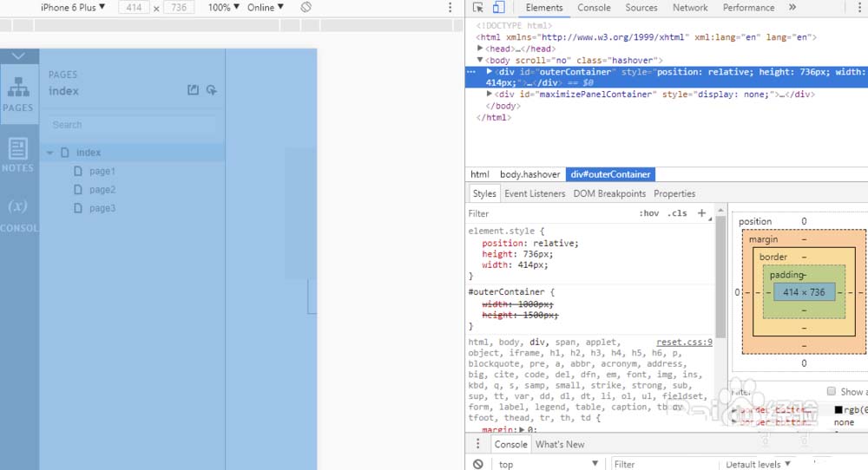
Task: Click the black rgb color swatch
Action: coord(838,410)
